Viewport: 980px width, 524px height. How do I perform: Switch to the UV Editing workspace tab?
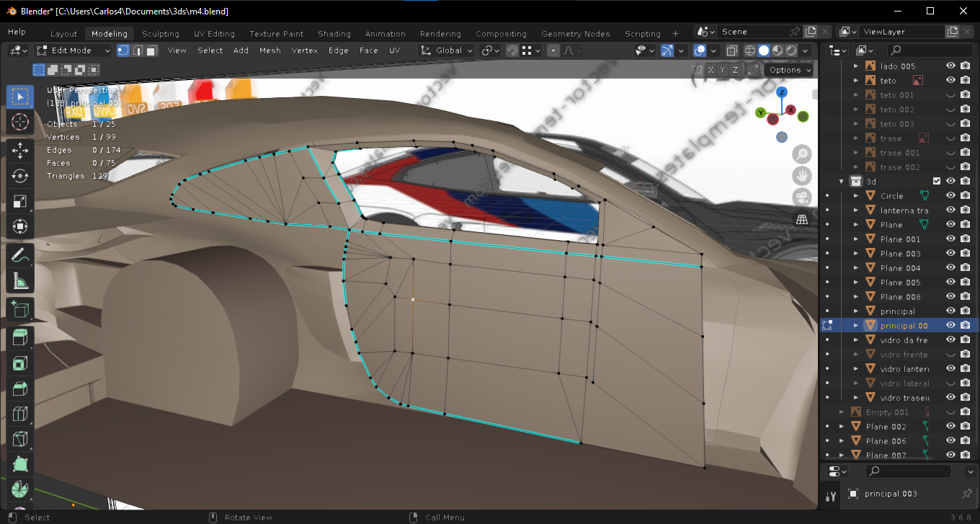[214, 34]
